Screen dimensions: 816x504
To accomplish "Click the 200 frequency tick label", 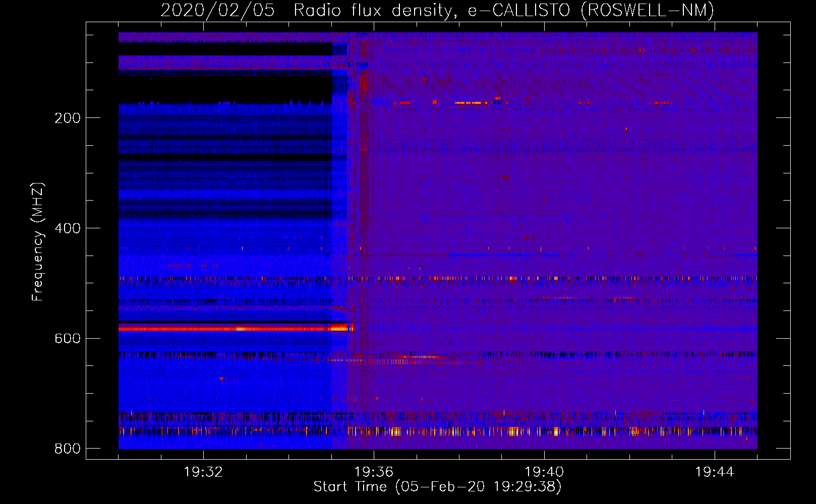I will point(68,118).
